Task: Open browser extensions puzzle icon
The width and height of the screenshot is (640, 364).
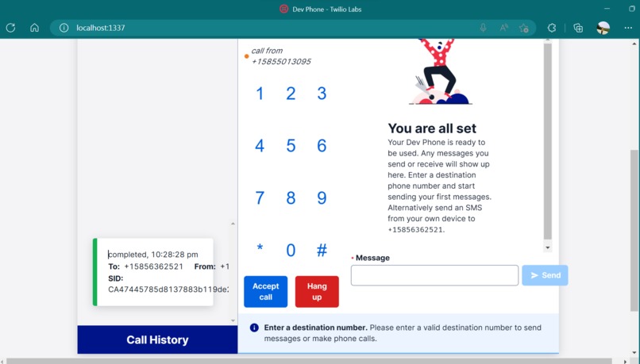Action: (x=552, y=28)
